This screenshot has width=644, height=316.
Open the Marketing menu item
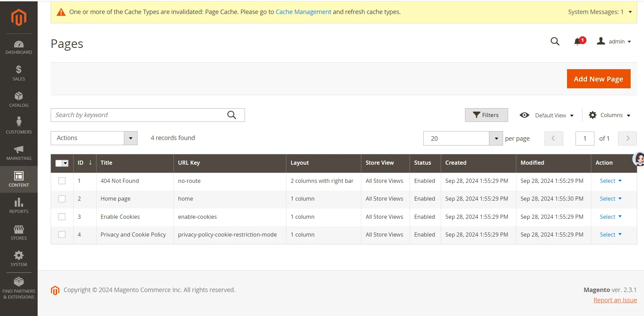(19, 153)
